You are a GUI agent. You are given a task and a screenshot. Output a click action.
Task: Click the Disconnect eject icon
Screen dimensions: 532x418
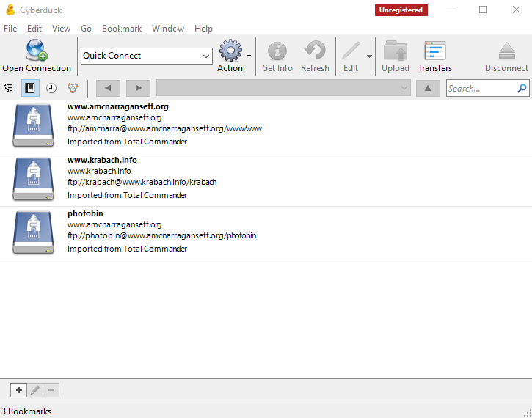point(506,51)
